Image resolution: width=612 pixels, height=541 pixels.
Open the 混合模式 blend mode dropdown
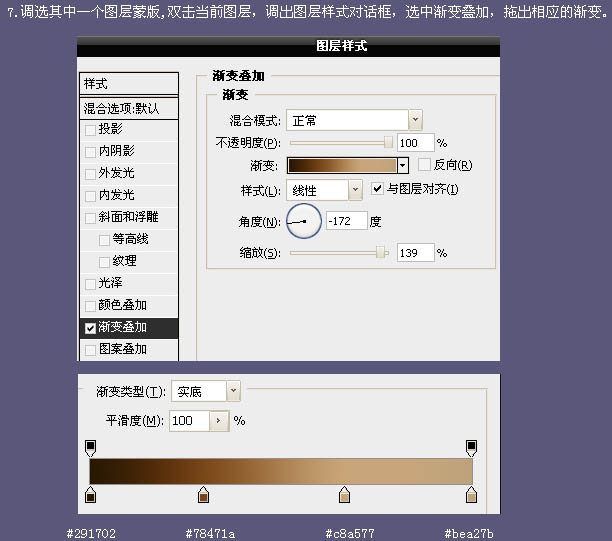click(x=415, y=120)
